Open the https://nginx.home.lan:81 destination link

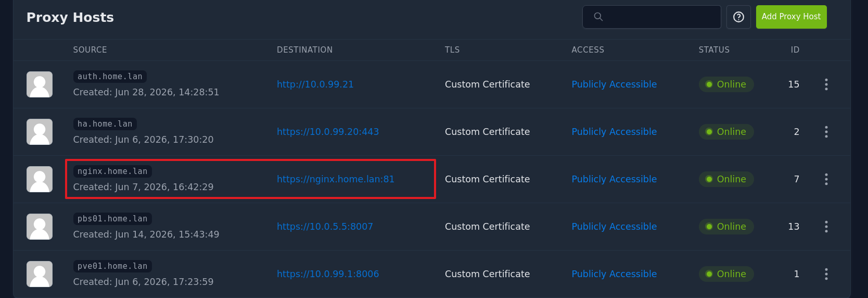tap(336, 179)
